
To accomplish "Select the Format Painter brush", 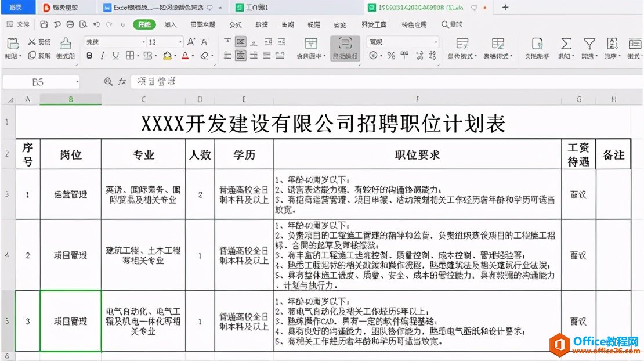I will pyautogui.click(x=66, y=43).
